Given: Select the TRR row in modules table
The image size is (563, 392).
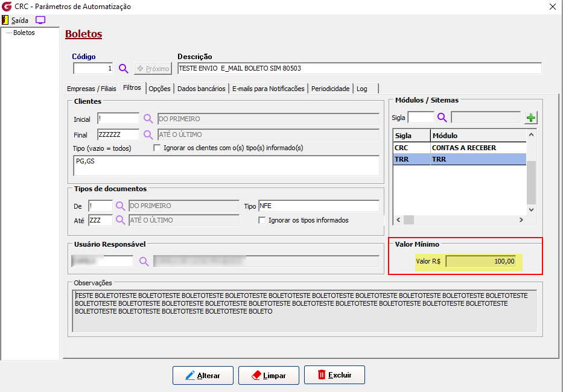Looking at the screenshot, I should (x=460, y=159).
